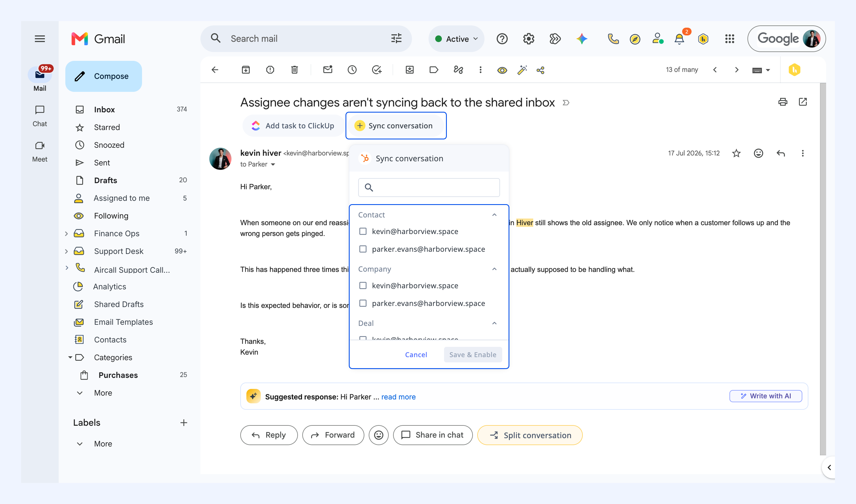Mark the email as unread
The width and height of the screenshot is (856, 504).
coord(328,70)
